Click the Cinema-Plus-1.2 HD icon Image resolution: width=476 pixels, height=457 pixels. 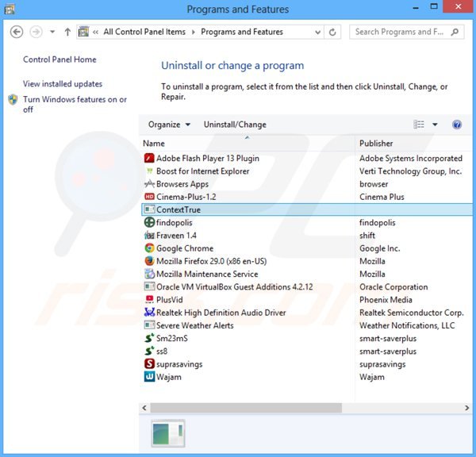[149, 197]
